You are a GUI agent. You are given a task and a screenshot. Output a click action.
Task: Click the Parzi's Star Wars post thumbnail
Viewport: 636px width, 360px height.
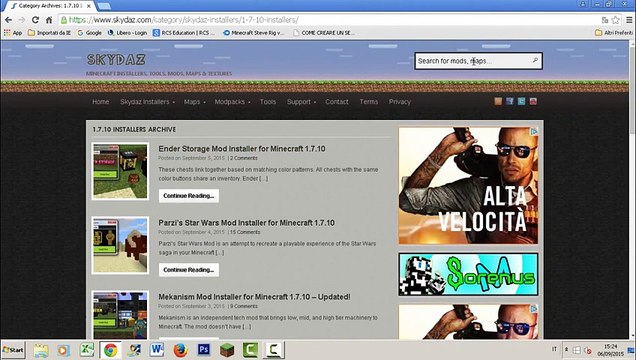(120, 245)
